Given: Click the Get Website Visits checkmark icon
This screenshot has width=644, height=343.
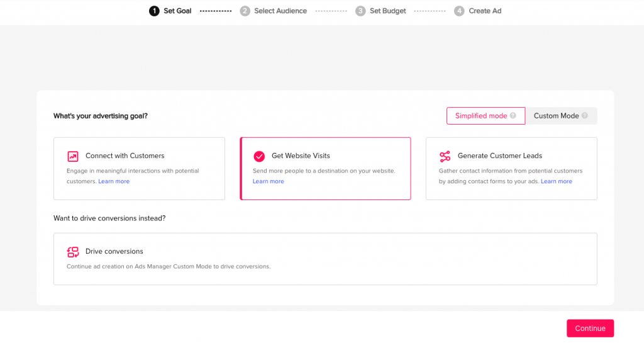Looking at the screenshot, I should [259, 156].
